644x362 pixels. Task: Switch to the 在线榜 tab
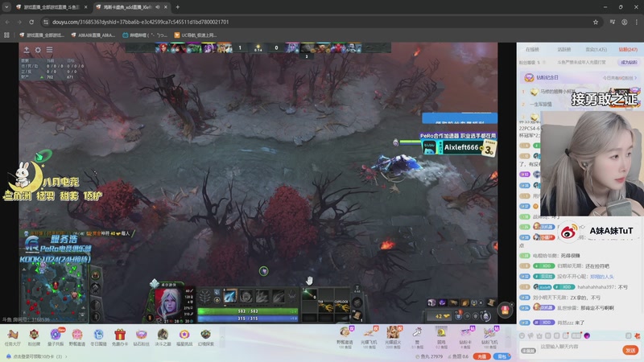(x=532, y=49)
